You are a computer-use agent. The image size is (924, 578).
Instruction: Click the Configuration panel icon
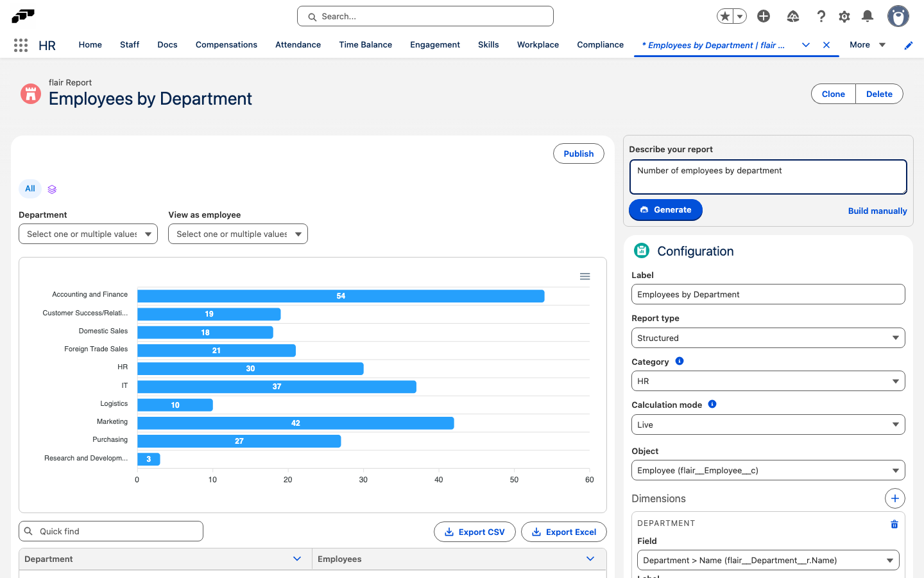tap(642, 251)
